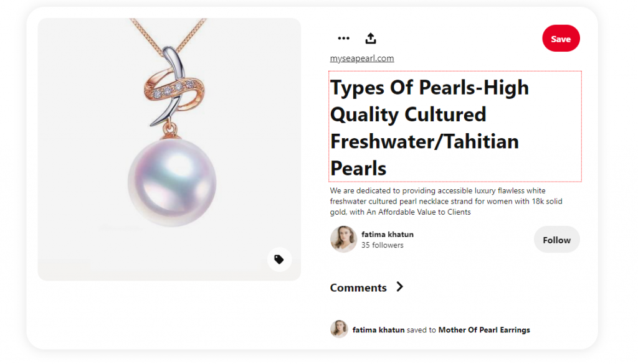Image resolution: width=638 pixels, height=364 pixels.
Task: Follow fatima khatun with the Follow button
Action: click(x=556, y=240)
